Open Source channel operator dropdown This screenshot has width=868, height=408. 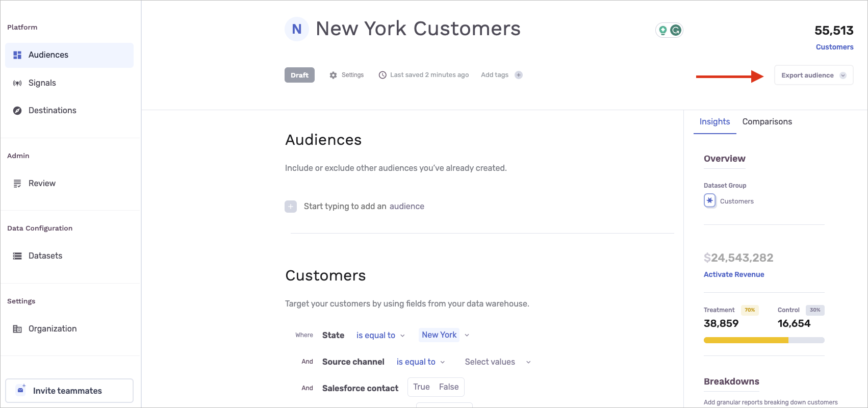point(421,362)
